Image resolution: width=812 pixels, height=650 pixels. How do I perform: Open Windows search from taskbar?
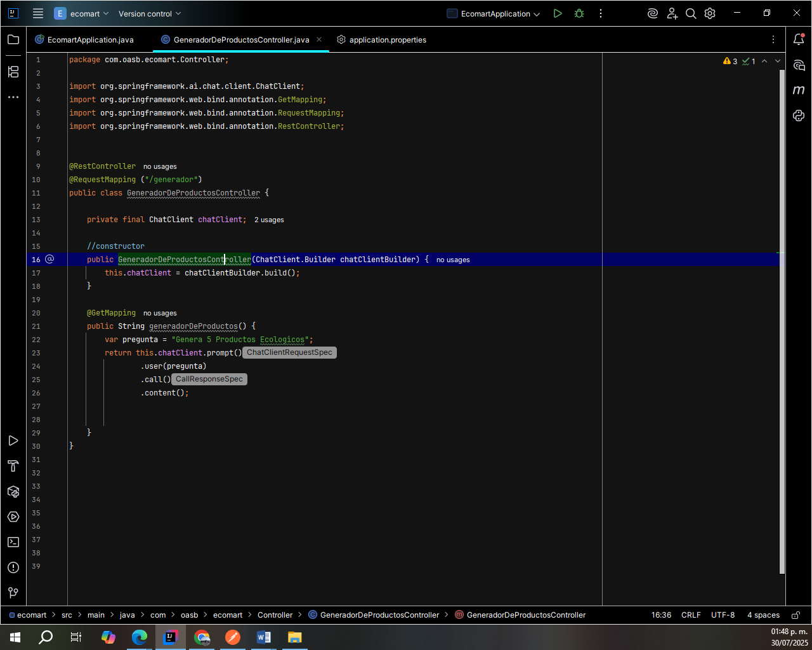coord(46,637)
